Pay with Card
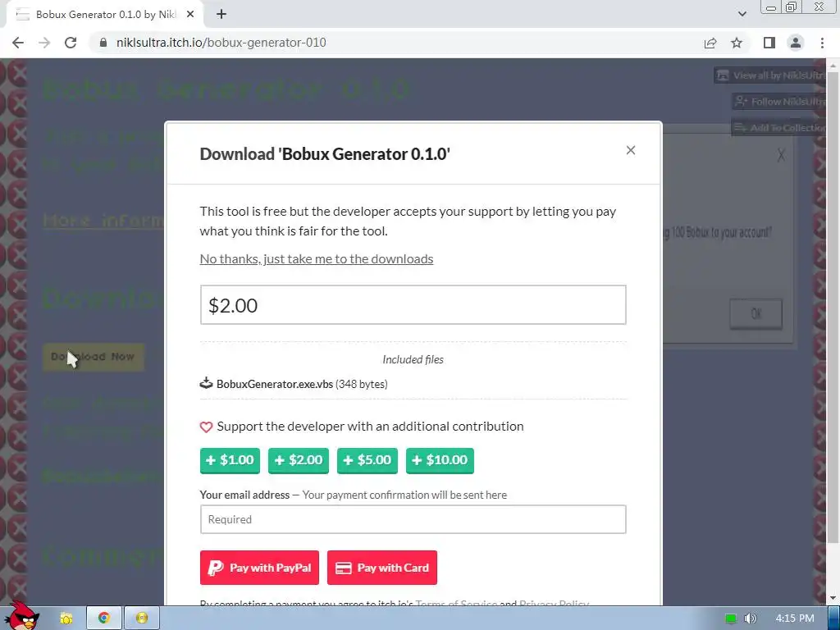 pos(382,568)
